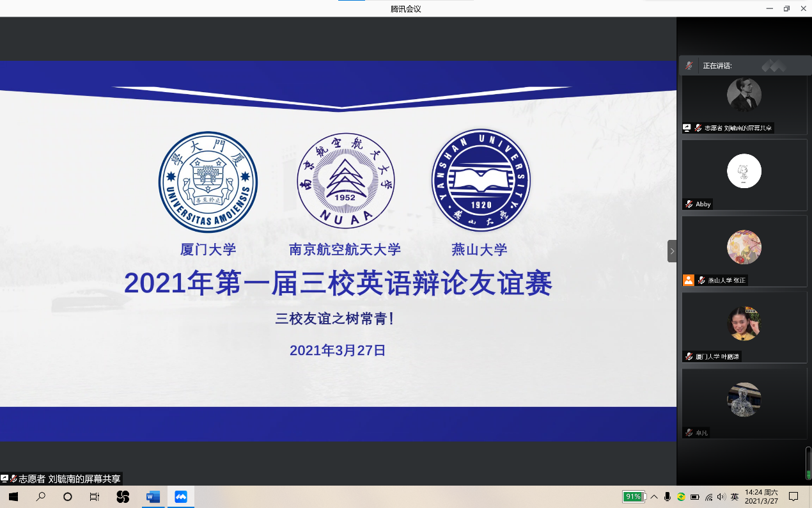Open the system volume control in tray
Image resolution: width=812 pixels, height=508 pixels.
[x=721, y=496]
